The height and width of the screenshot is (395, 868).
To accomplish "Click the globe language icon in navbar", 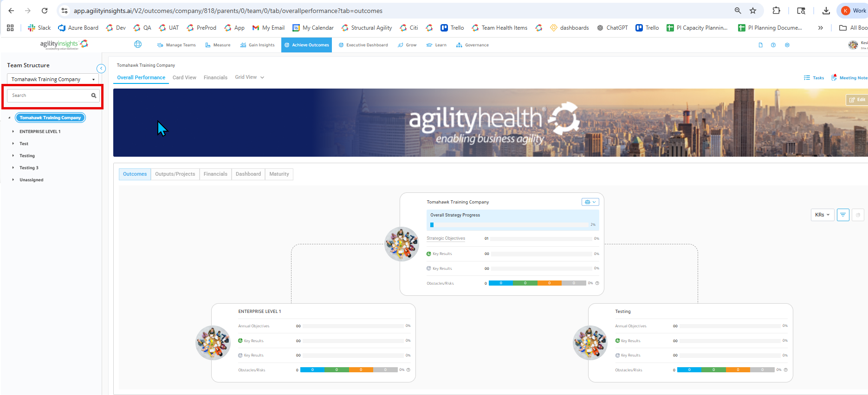I will [x=138, y=45].
